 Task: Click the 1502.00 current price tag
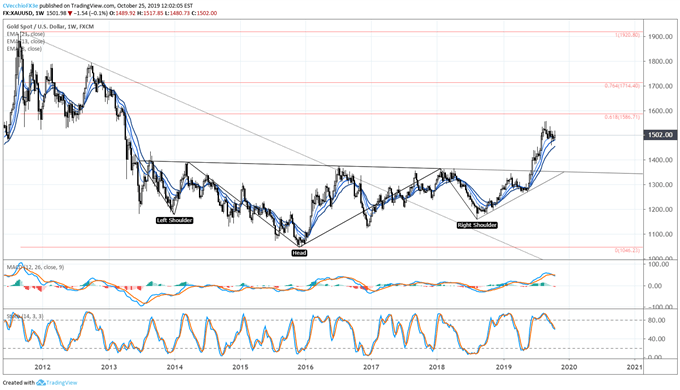[x=660, y=135]
